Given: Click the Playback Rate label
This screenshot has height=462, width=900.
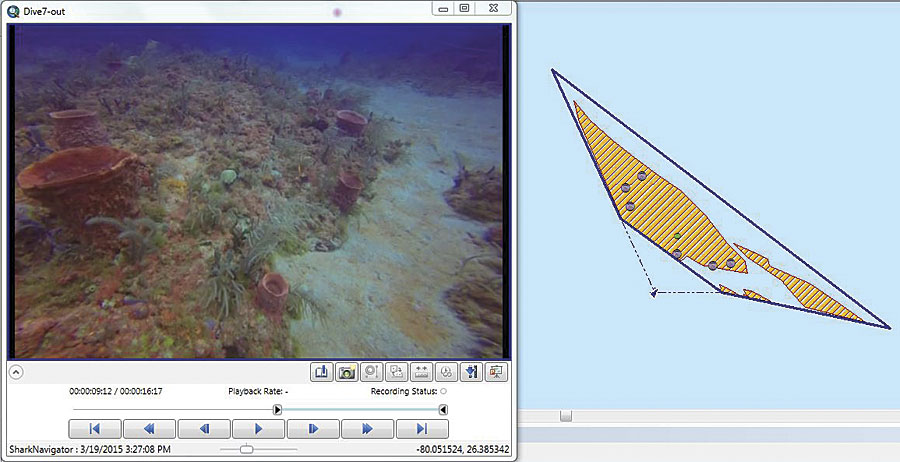Looking at the screenshot, I should pos(258,391).
